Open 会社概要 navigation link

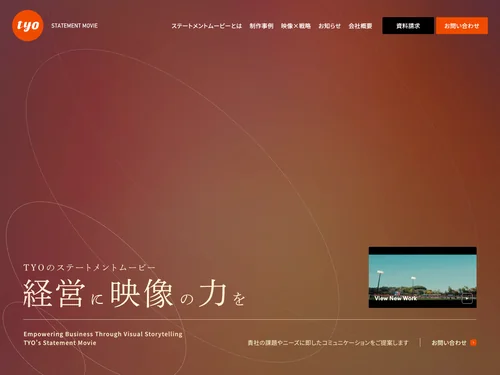click(x=360, y=26)
